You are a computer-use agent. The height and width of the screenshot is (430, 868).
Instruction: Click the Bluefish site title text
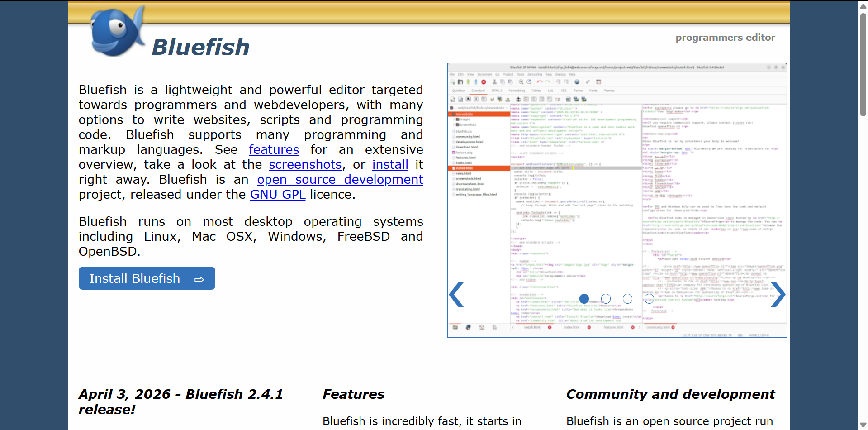[201, 47]
